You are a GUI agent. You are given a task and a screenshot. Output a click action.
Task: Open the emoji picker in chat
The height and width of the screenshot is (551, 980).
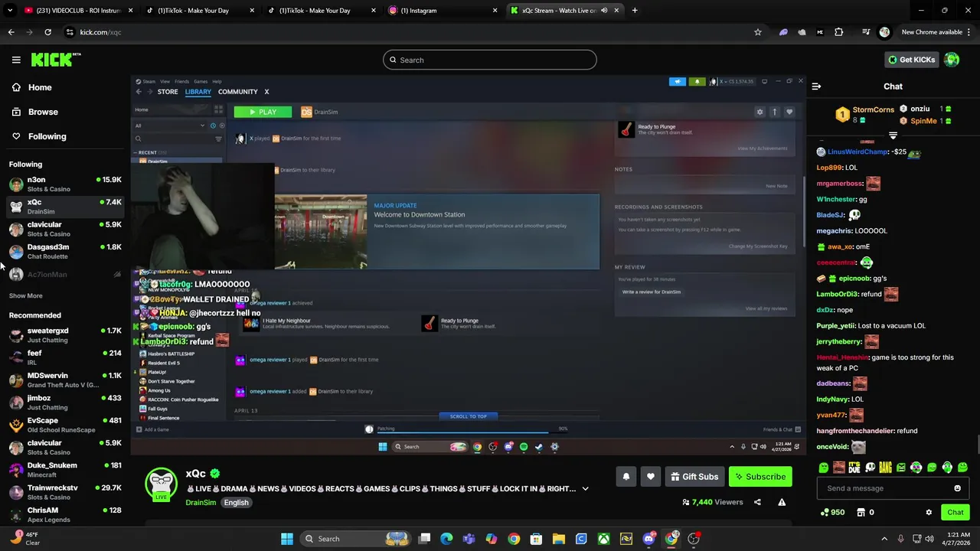click(x=957, y=488)
